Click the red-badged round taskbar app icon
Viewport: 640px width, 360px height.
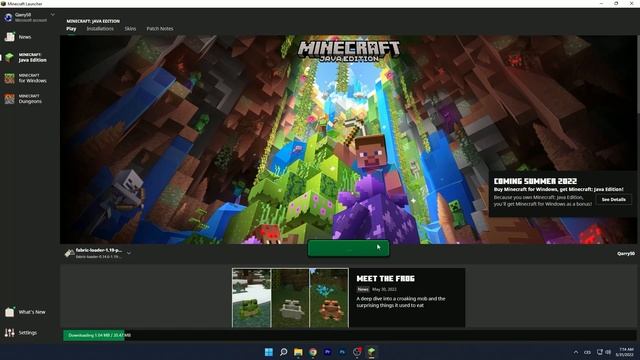tap(357, 352)
